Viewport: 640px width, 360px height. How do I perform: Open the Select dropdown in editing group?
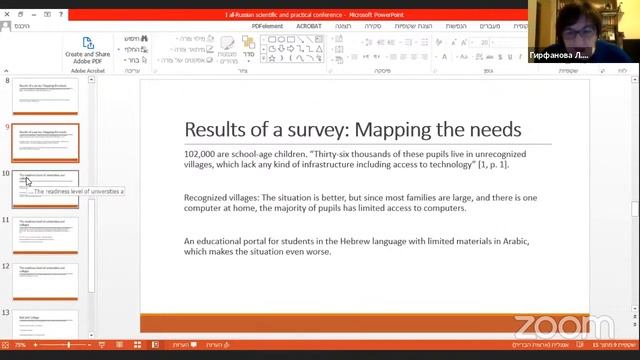click(x=136, y=60)
